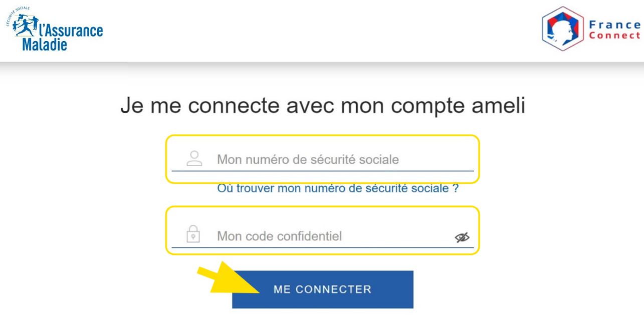Focus the Mon code confidentiel field
The height and width of the screenshot is (318, 644).
point(322,235)
